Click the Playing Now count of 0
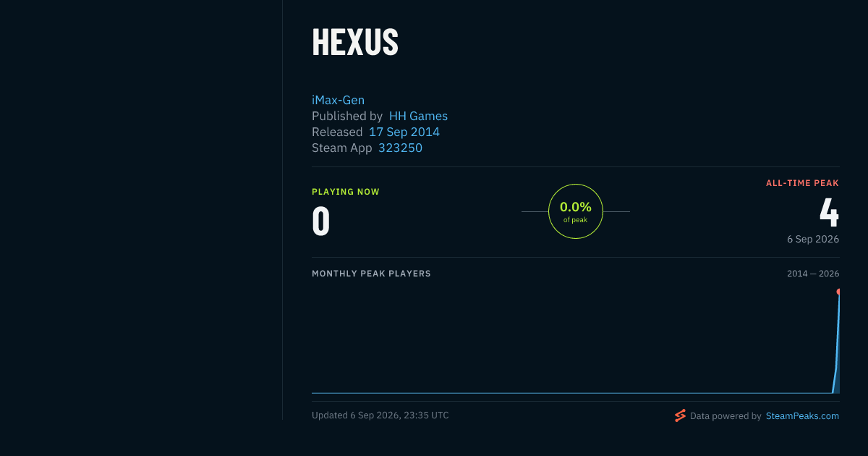Image resolution: width=868 pixels, height=456 pixels. pyautogui.click(x=321, y=221)
